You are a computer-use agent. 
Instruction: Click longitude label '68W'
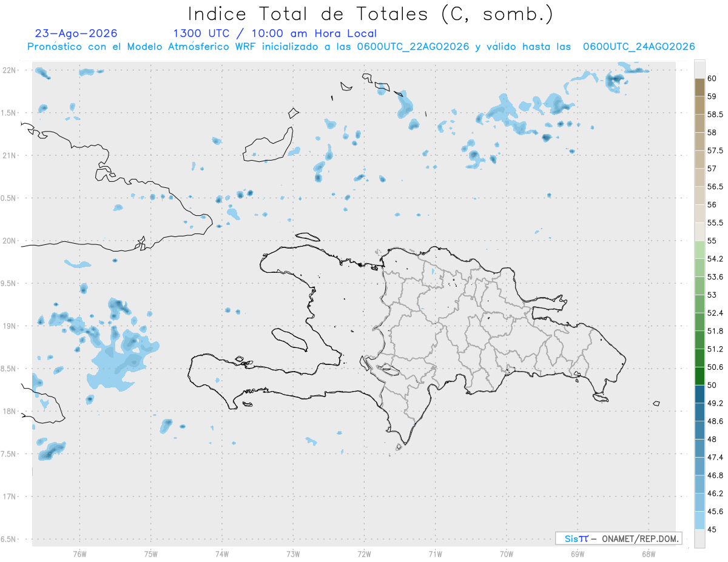tap(649, 554)
